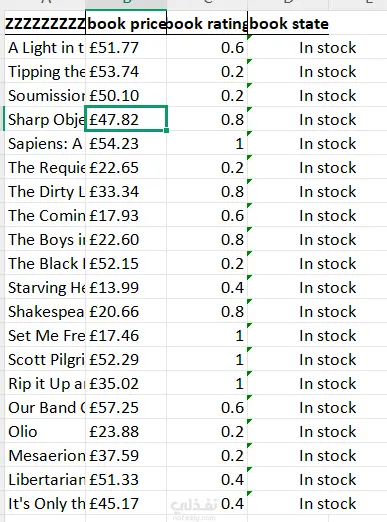The image size is (387, 522).
Task: Select the A Light in t title cell
Action: pyautogui.click(x=45, y=47)
